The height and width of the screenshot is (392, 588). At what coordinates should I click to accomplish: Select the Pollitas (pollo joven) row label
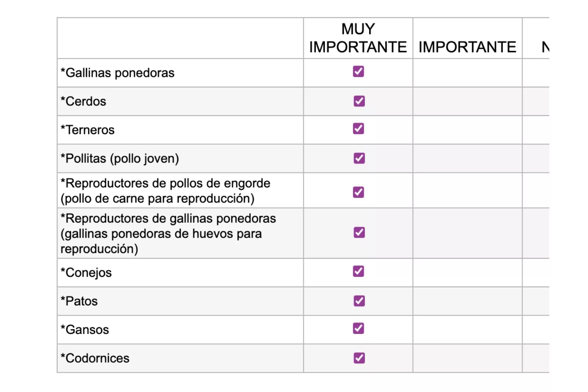click(120, 158)
